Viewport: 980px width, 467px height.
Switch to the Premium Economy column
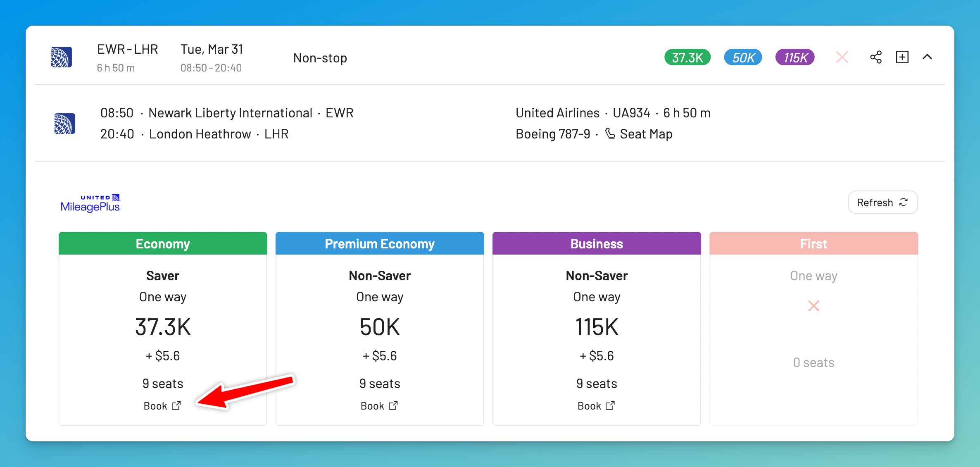(x=379, y=243)
